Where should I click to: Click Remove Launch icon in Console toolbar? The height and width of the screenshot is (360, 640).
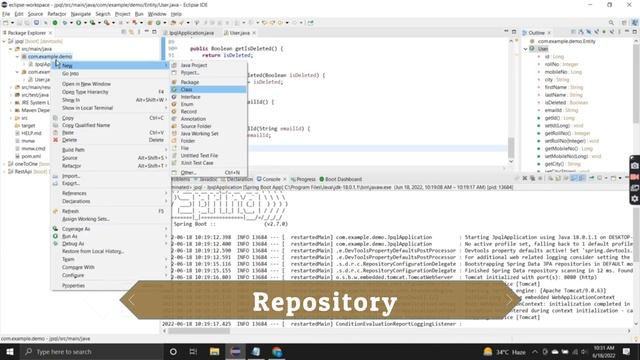point(525,178)
